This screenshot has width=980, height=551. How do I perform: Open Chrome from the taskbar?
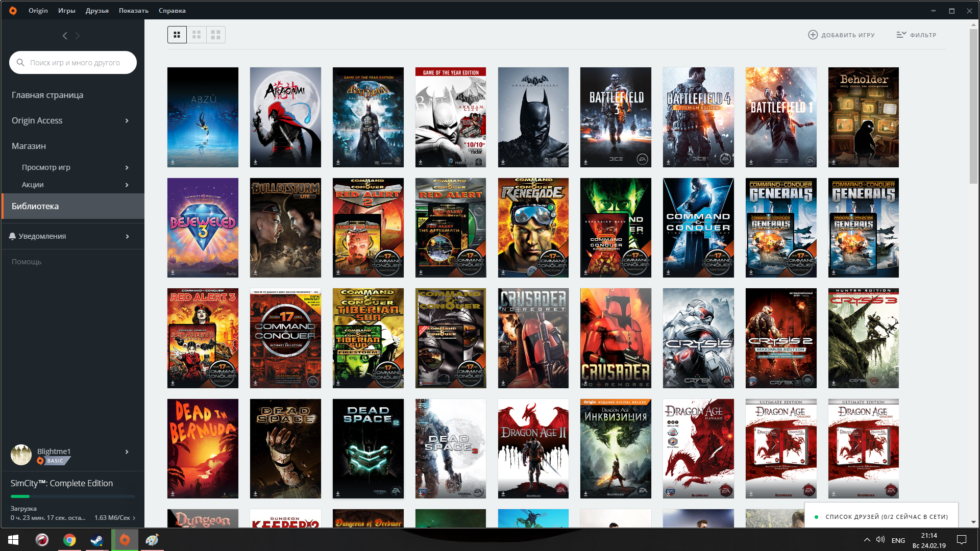point(69,540)
